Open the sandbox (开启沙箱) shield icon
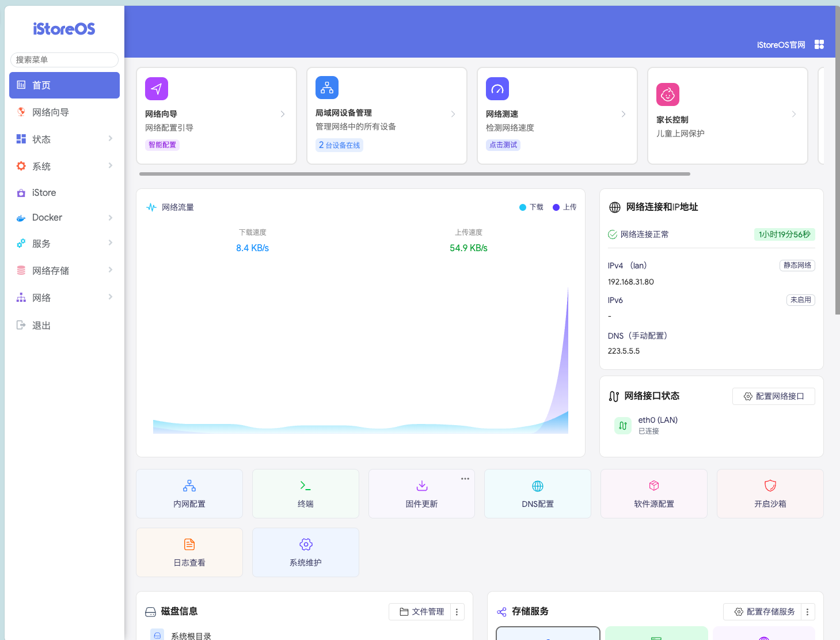 pos(770,486)
